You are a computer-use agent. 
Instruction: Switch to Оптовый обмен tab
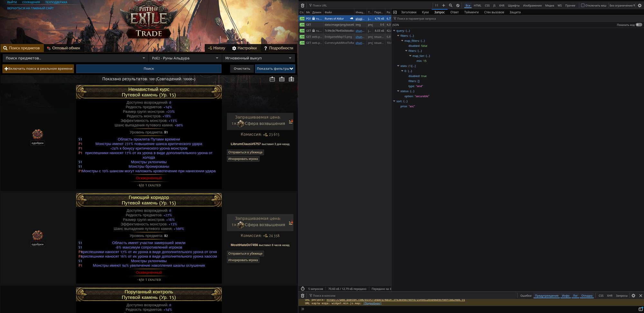click(63, 48)
